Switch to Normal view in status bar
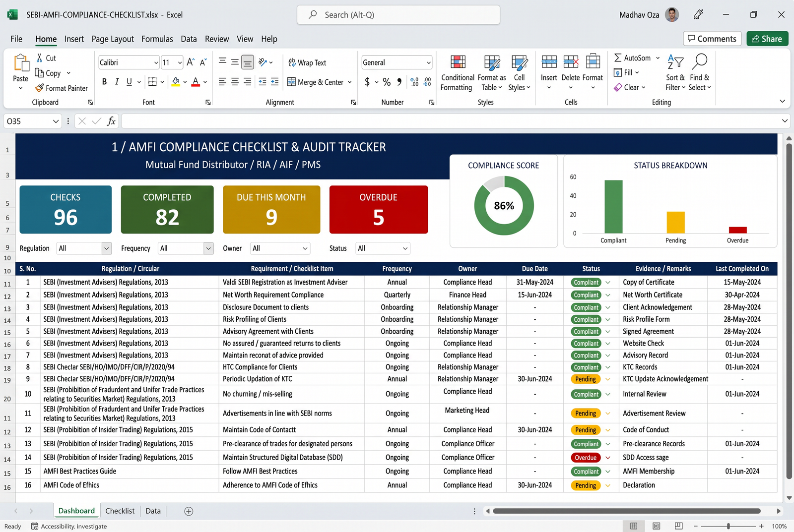Image resolution: width=794 pixels, height=532 pixels. point(634,526)
